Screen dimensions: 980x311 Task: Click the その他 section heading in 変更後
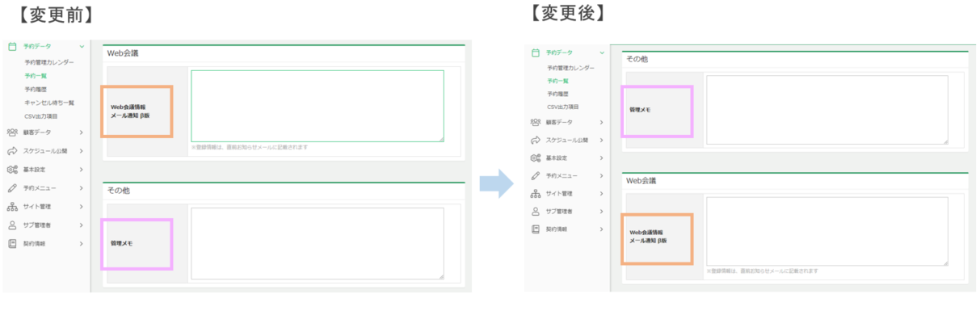click(637, 60)
